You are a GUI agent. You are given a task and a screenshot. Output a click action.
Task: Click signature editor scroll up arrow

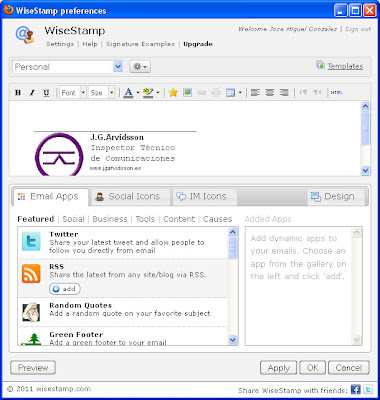tap(365, 106)
